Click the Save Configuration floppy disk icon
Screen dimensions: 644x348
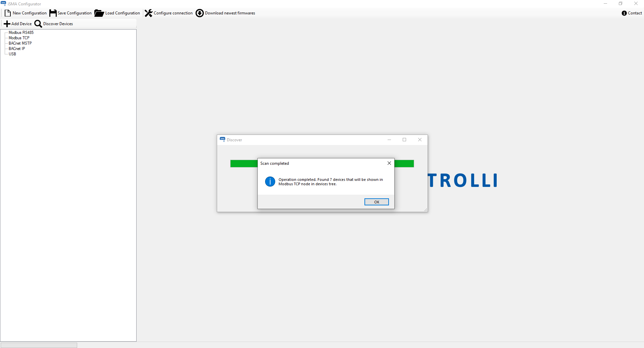click(x=53, y=13)
